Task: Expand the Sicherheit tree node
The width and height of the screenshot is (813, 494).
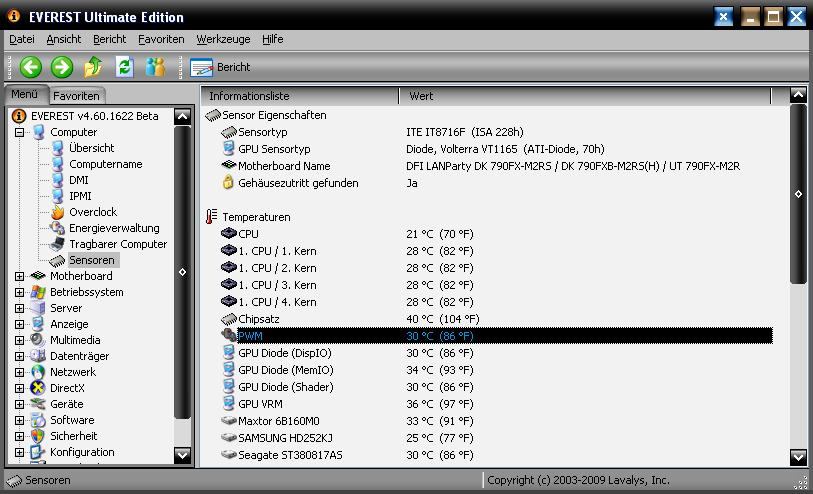Action: pyautogui.click(x=19, y=436)
